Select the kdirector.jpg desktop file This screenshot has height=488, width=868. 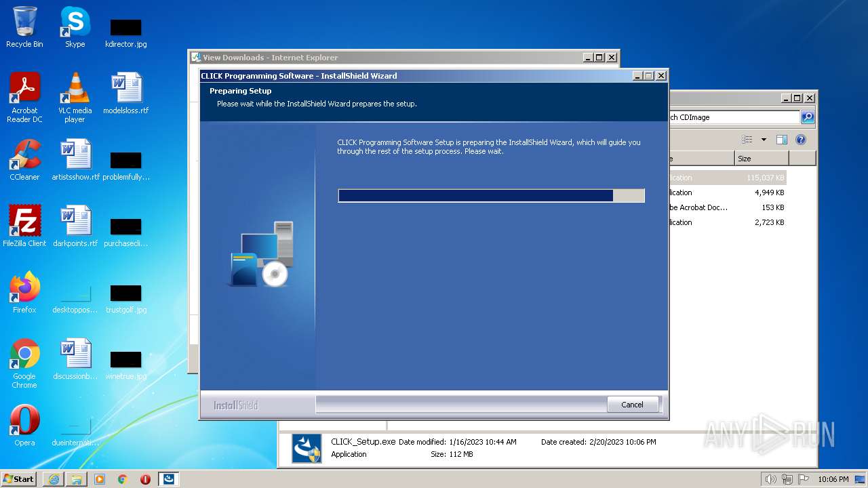125,33
